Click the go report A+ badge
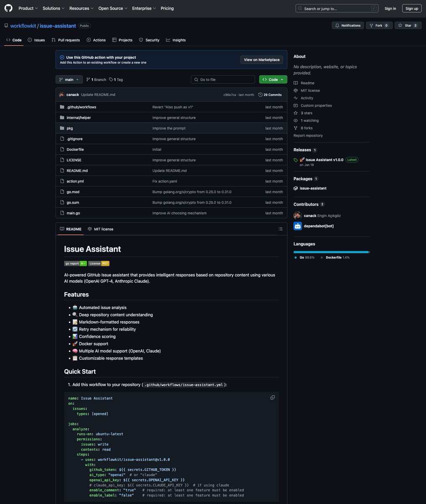The height and width of the screenshot is (504, 426). coord(76,263)
